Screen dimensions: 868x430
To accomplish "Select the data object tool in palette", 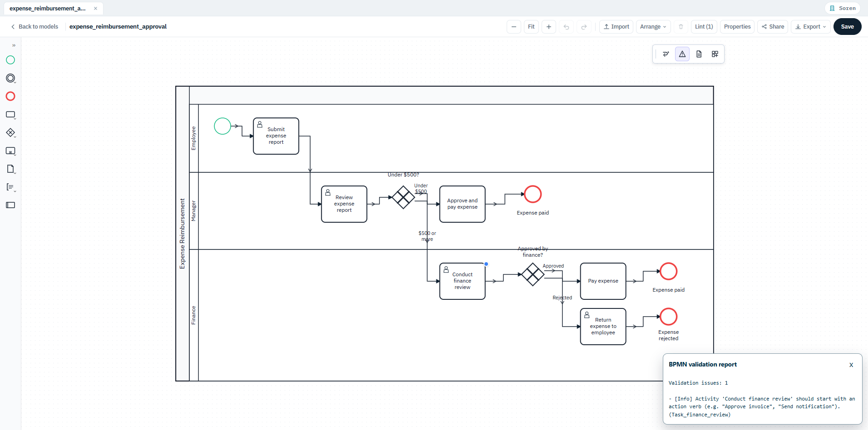I will pos(10,169).
